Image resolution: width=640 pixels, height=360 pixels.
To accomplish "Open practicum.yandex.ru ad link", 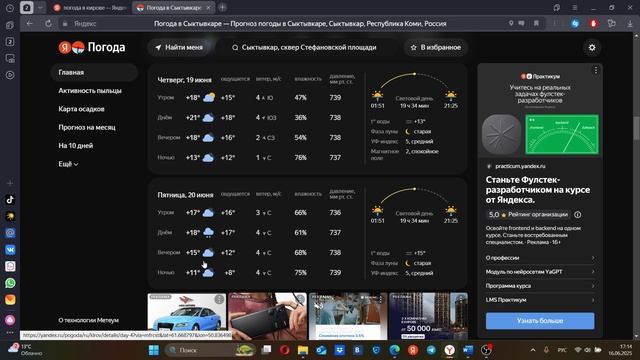I will (x=520, y=166).
